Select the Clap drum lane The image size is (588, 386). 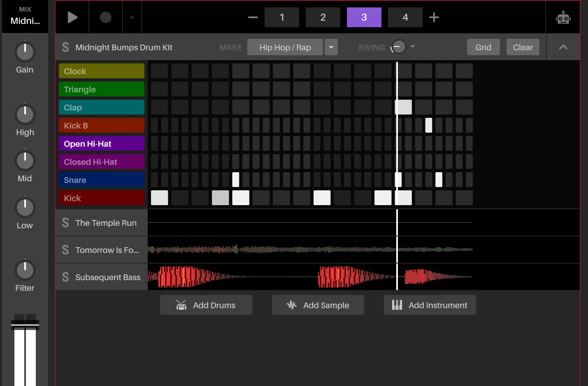[x=102, y=107]
